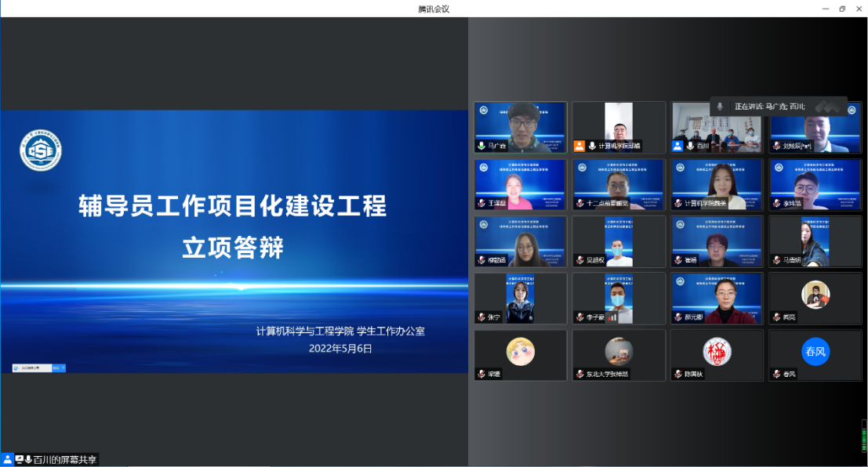The image size is (868, 467).
Task: Select 东北大学张烨然's participant tile
Action: 618,354
